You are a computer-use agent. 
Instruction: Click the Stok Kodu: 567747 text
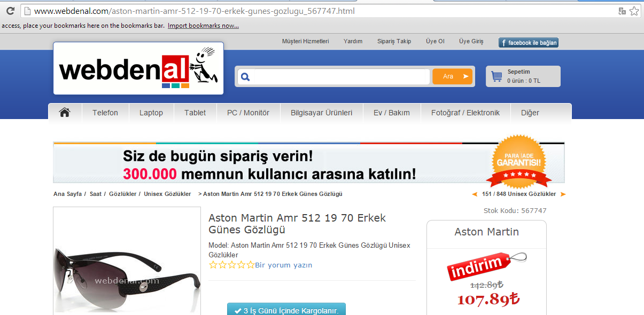(x=515, y=210)
